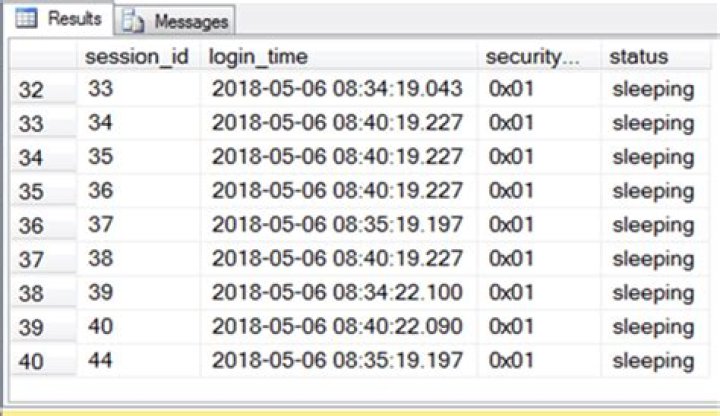Select row number 40 header
The width and height of the screenshot is (720, 416).
[x=32, y=362]
